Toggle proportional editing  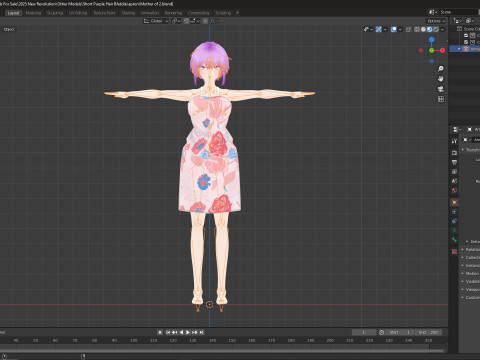205,21
